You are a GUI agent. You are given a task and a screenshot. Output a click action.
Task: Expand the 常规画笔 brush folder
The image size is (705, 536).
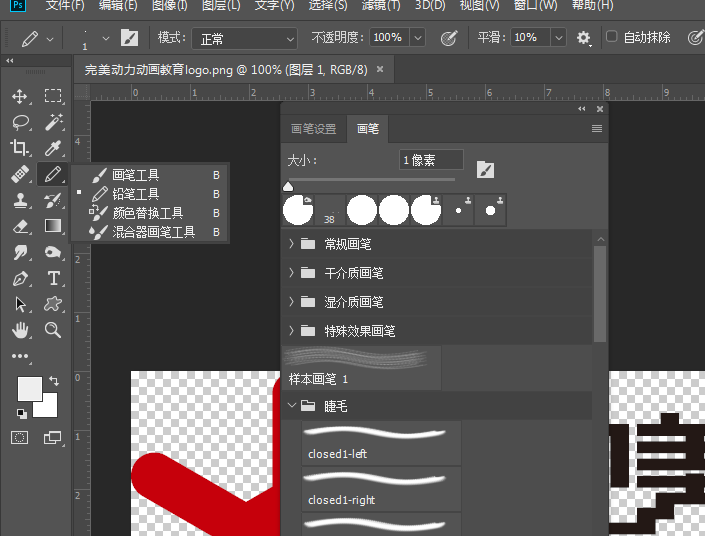[x=292, y=244]
